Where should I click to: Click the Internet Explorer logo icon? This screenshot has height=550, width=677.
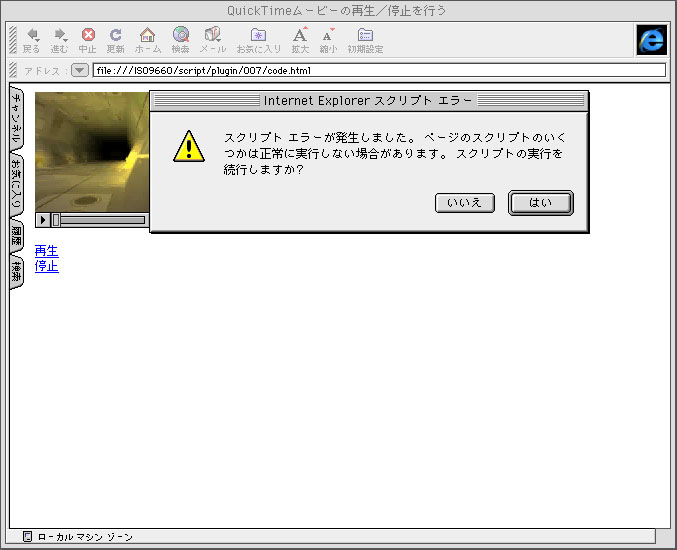point(652,40)
